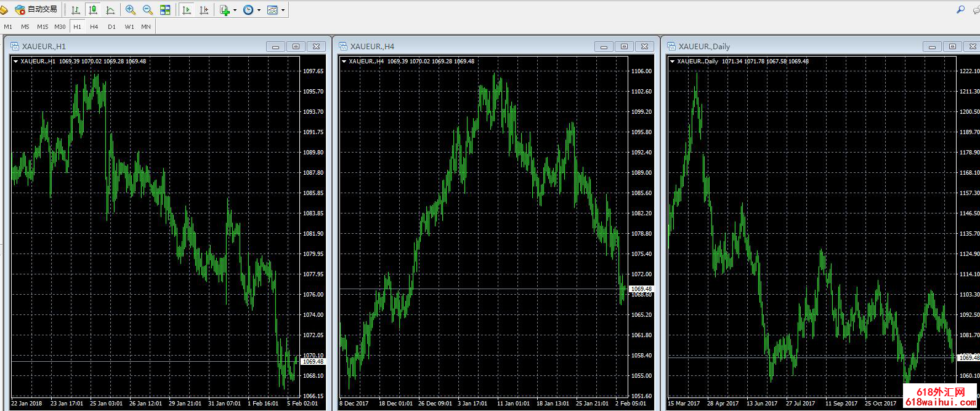This screenshot has width=980, height=411.
Task: Switch chart type to bar chart
Action: point(75,10)
